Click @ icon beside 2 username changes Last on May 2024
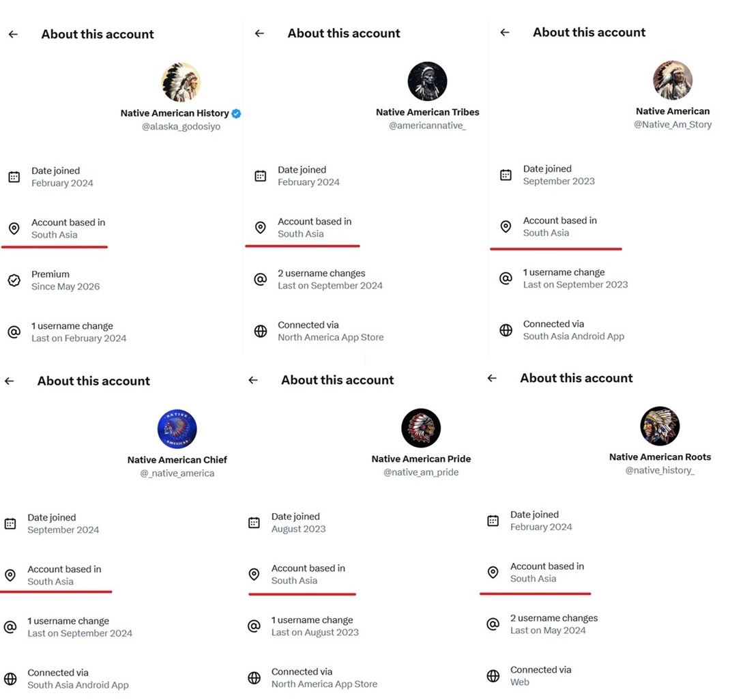 [x=493, y=624]
